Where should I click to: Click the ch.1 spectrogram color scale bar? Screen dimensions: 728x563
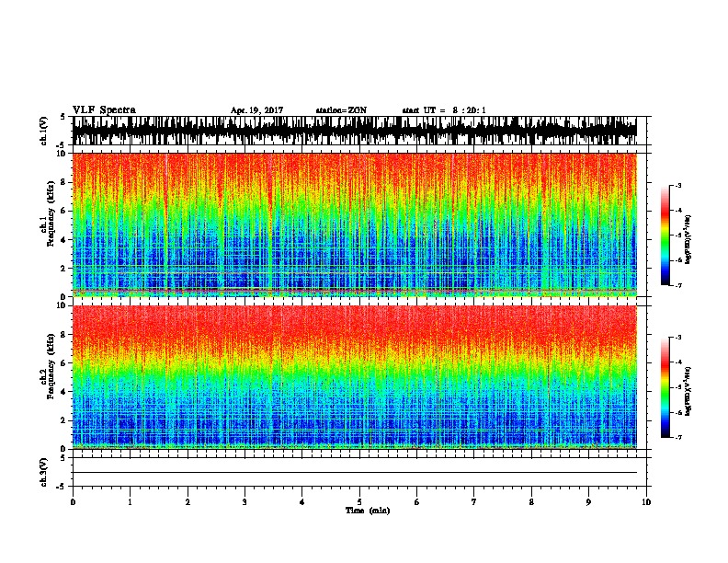(x=665, y=236)
